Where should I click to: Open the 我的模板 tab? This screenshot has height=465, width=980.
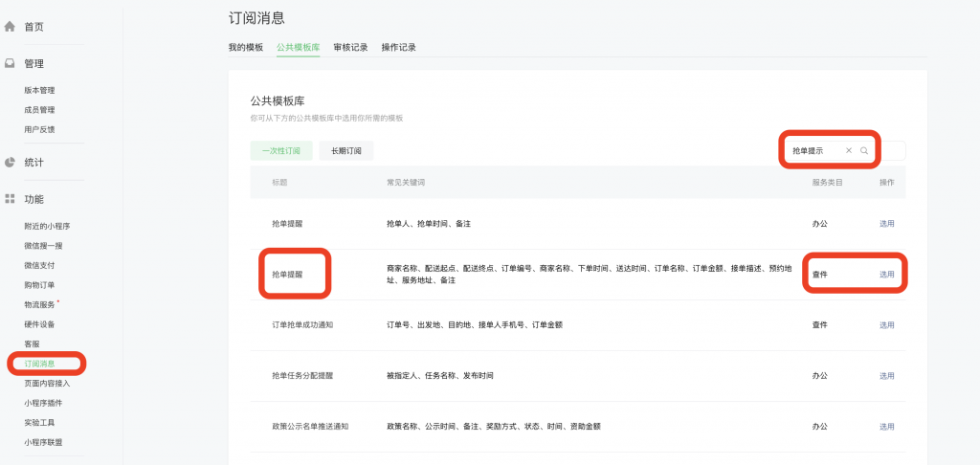tap(245, 47)
